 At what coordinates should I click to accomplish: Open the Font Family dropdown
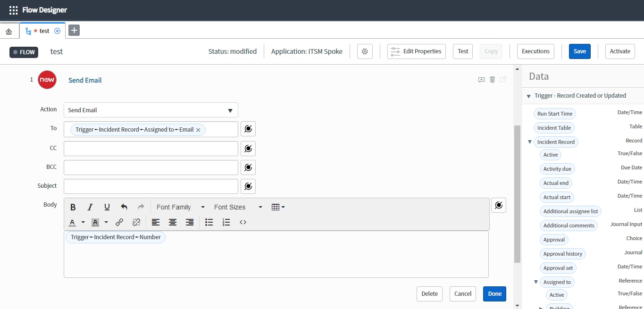(181, 207)
